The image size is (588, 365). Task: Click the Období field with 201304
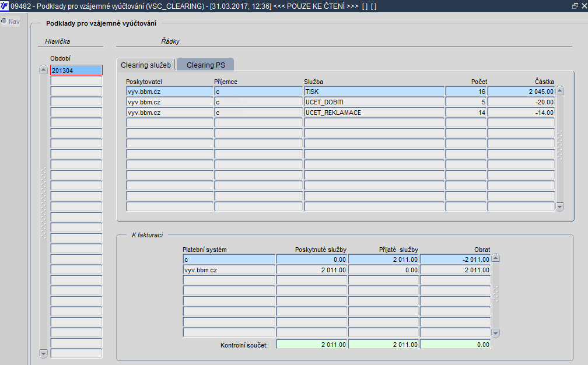76,70
